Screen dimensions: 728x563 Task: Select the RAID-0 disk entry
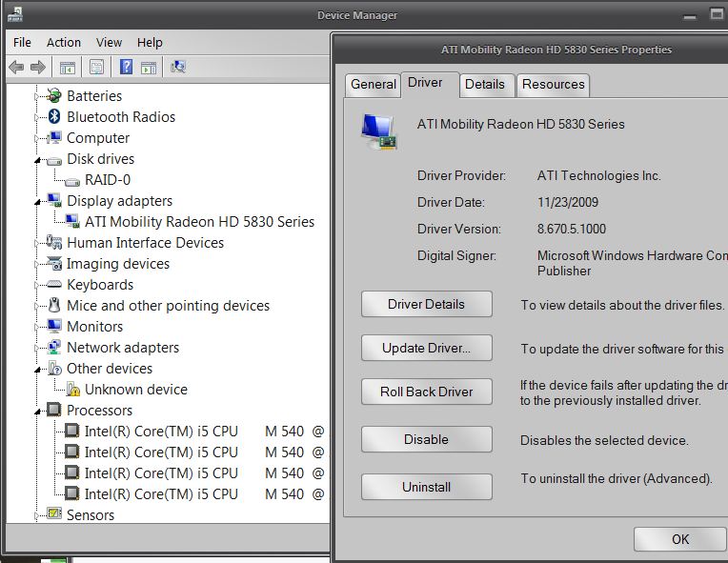(x=108, y=180)
